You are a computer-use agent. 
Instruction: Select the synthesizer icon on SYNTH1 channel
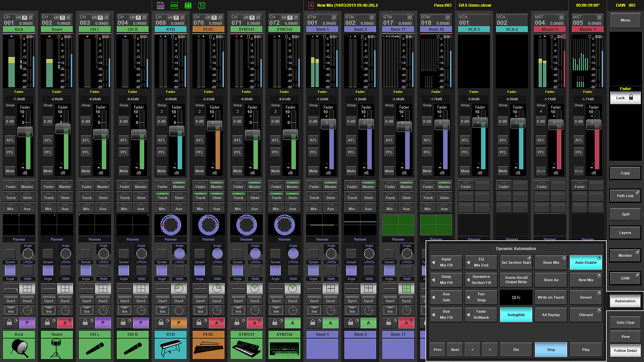[246, 349]
